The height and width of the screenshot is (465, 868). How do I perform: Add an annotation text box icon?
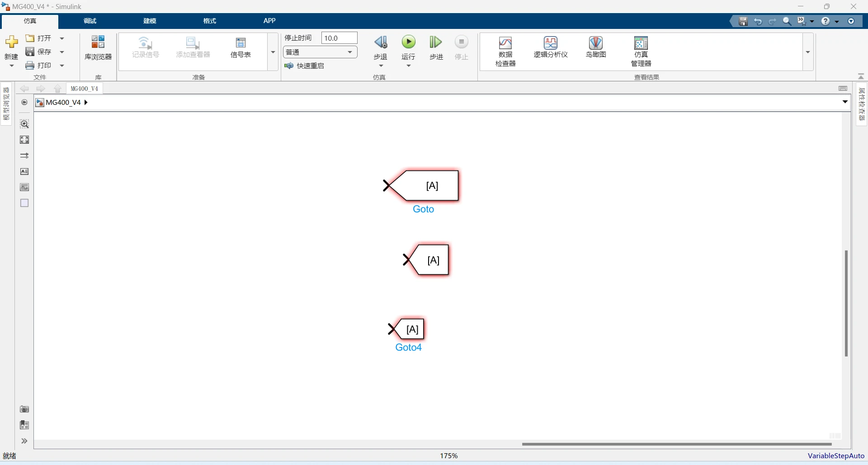24,171
